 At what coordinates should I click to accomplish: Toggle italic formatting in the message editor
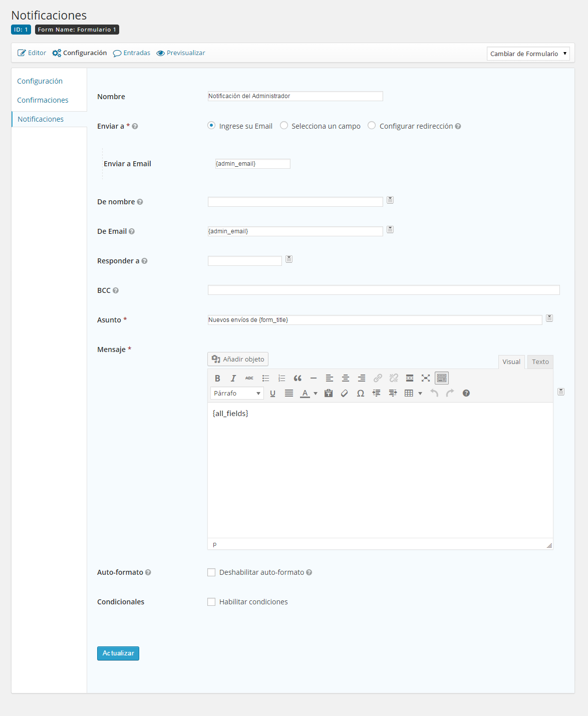coord(233,378)
